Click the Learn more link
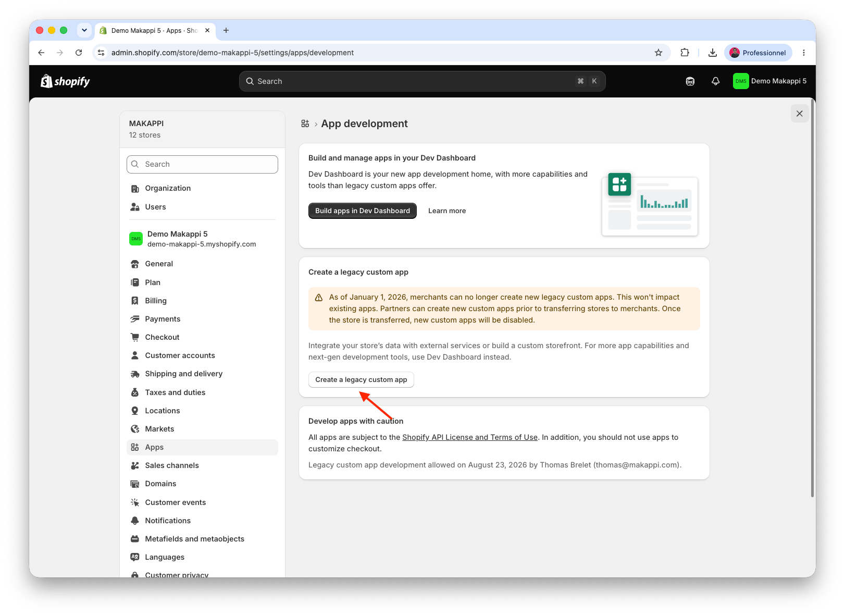This screenshot has width=845, height=616. coord(447,211)
